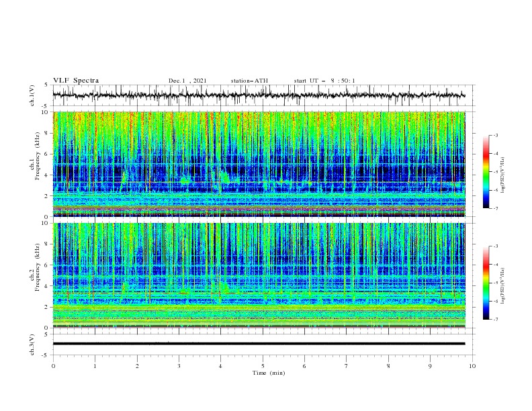Click the ch.1 PSD color bar

(x=486, y=172)
